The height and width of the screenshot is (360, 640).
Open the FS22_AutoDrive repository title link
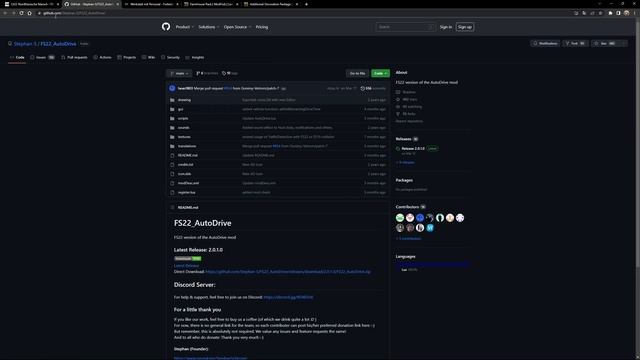[x=58, y=44]
